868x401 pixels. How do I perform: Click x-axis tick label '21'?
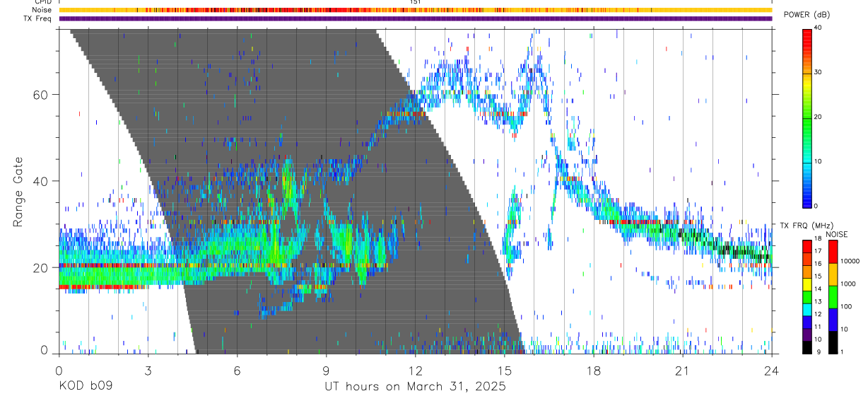[x=682, y=371]
